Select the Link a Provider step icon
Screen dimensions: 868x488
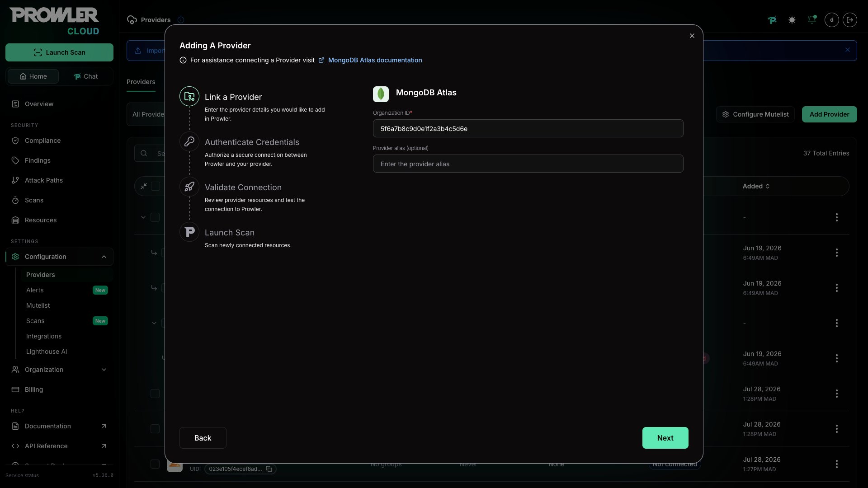click(189, 96)
